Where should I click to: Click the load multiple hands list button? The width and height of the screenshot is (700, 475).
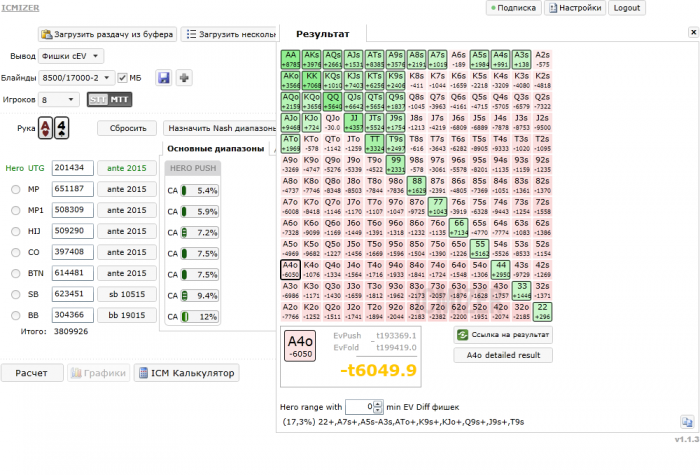(230, 34)
